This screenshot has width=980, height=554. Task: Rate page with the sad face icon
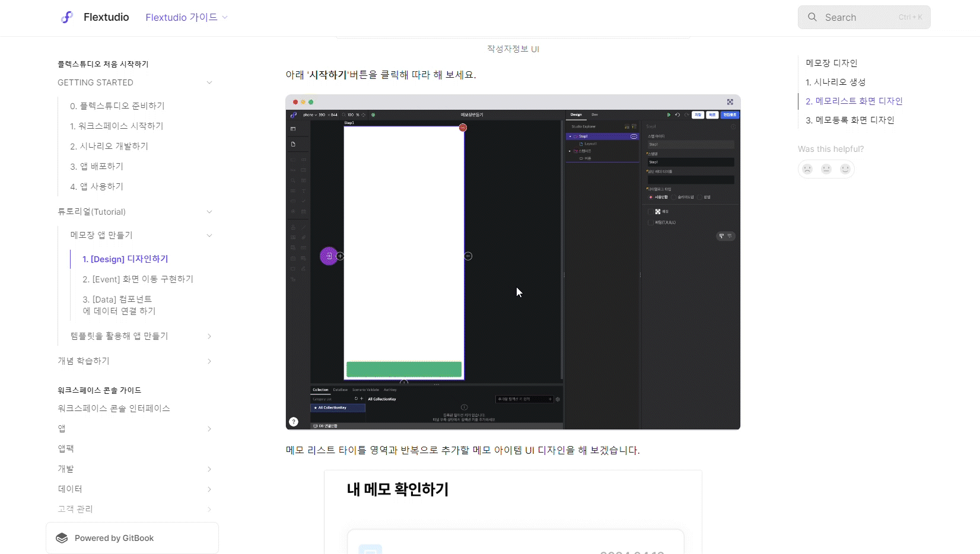[807, 169]
